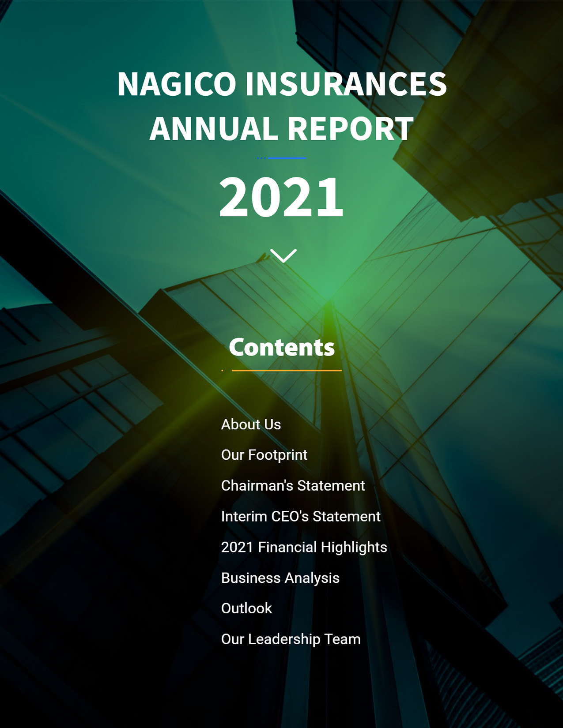This screenshot has width=563, height=728.
Task: Jump to Business Analysis
Action: tap(280, 578)
